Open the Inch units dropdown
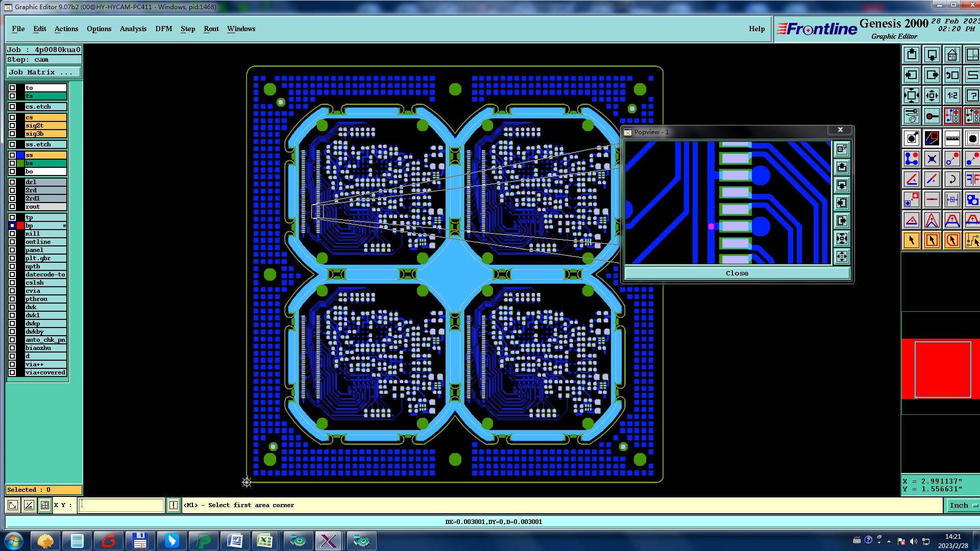 click(962, 505)
